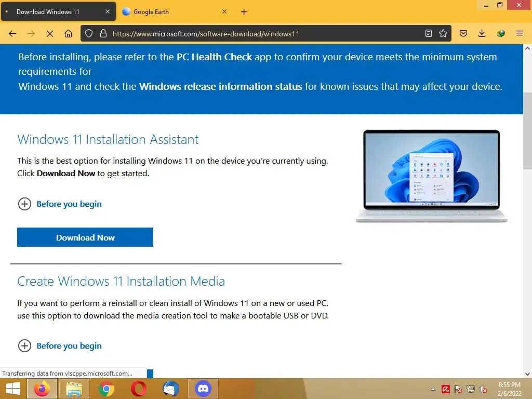Screen dimensions: 532x399
Task: Open the Windows Start menu
Action: click(x=13, y=389)
